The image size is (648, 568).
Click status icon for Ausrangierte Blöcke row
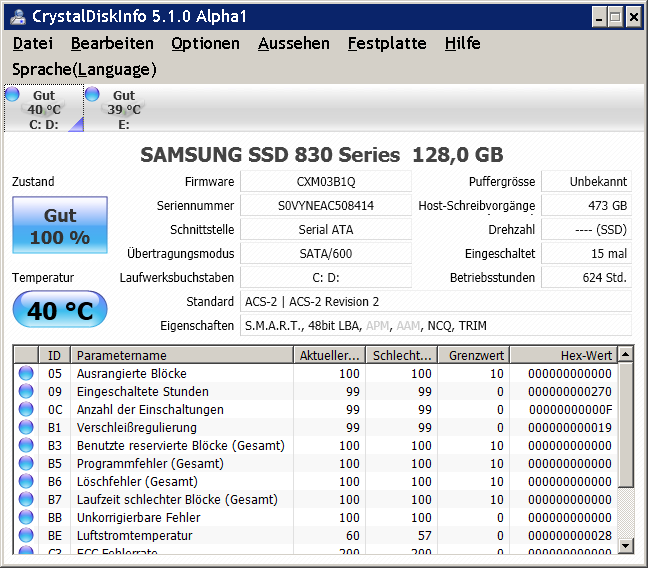pyautogui.click(x=26, y=373)
